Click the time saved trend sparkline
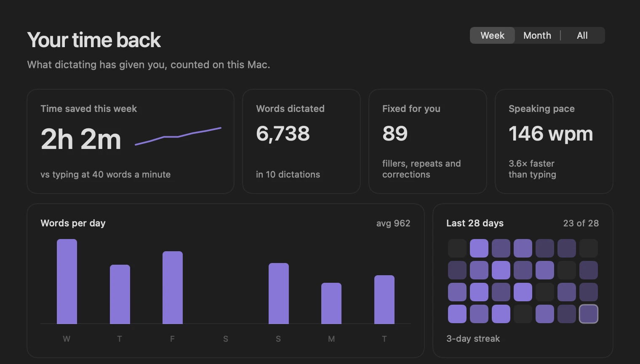Viewport: 640px width, 364px height. (178, 136)
